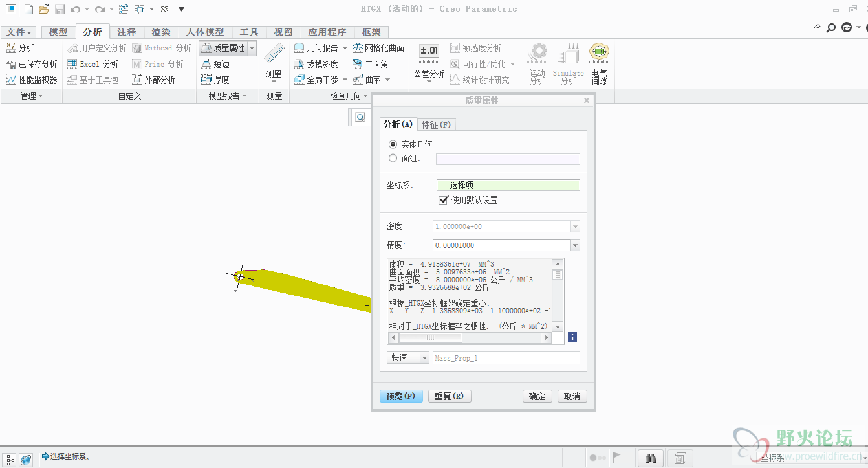Confirm with the 确定 button

coord(537,396)
